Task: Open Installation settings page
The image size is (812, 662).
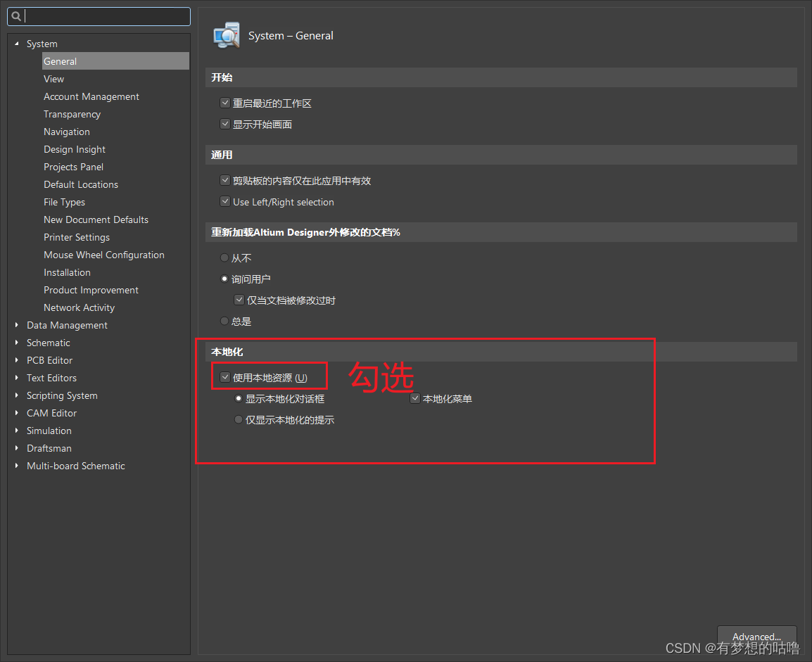Action: click(x=67, y=272)
